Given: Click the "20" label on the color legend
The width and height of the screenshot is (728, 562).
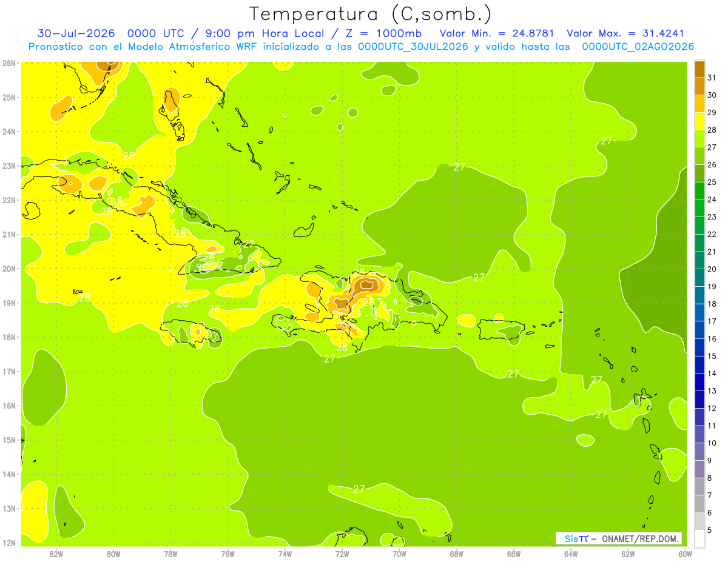Looking at the screenshot, I should [712, 269].
